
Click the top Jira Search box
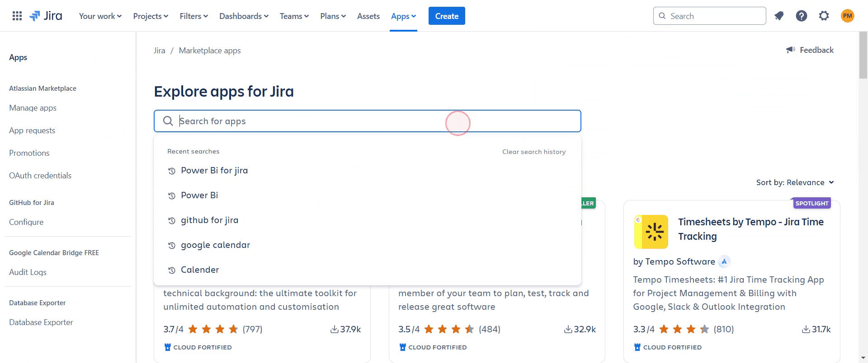tap(709, 16)
